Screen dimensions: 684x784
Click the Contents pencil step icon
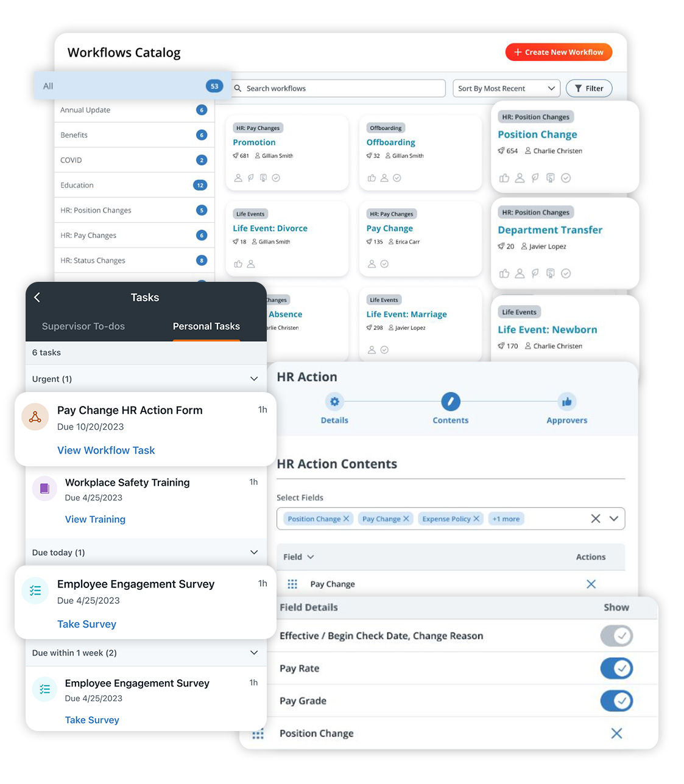coord(451,402)
